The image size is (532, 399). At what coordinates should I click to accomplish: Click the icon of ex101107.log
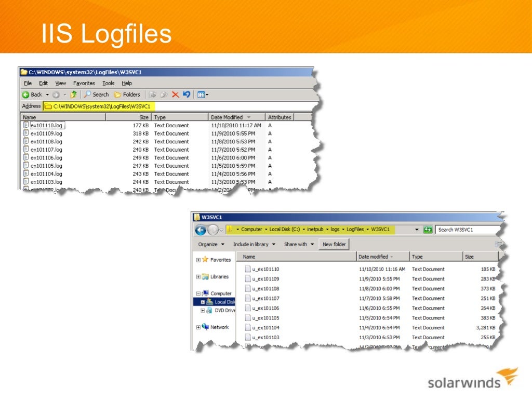point(26,149)
